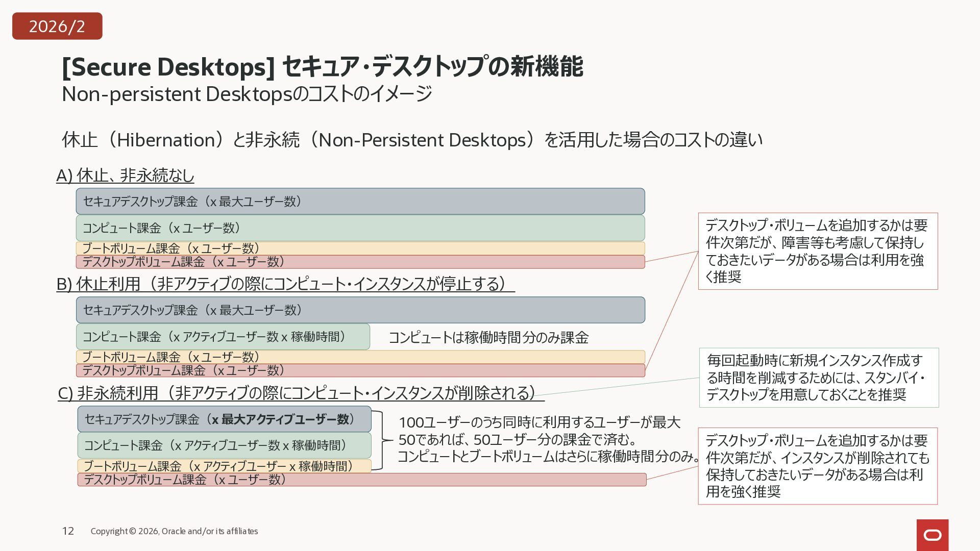This screenshot has width=980, height=551.
Task: Click the red Oracle logo icon
Action: click(932, 535)
